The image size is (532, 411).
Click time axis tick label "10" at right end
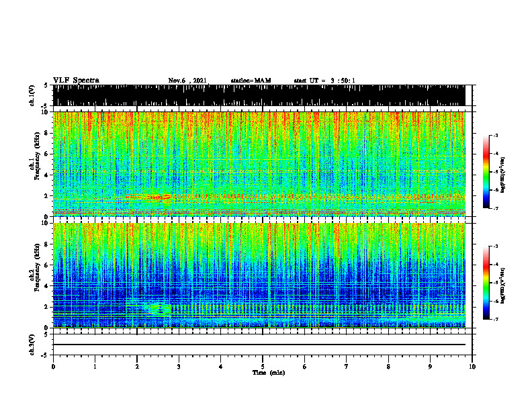[472, 367]
